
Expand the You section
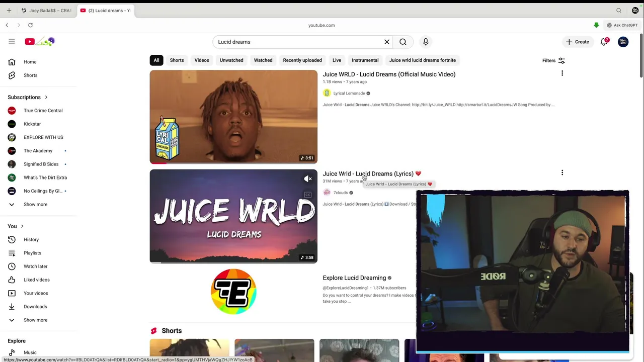16,226
